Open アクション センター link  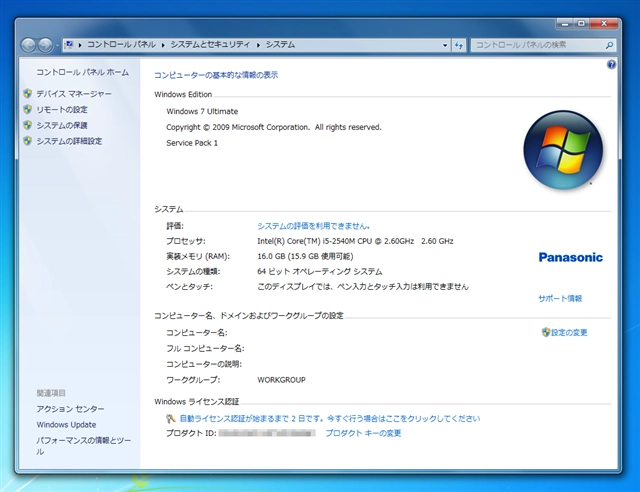point(70,409)
